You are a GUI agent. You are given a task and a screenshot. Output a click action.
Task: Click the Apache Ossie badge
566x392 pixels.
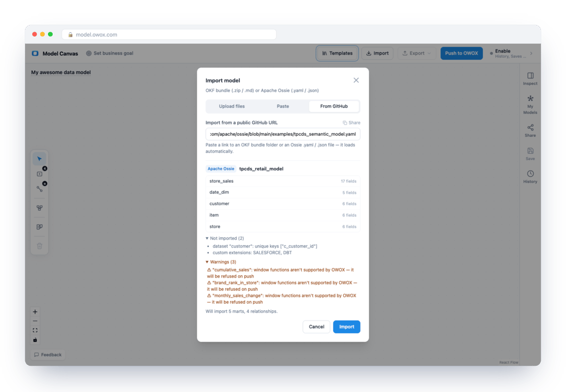tap(221, 169)
